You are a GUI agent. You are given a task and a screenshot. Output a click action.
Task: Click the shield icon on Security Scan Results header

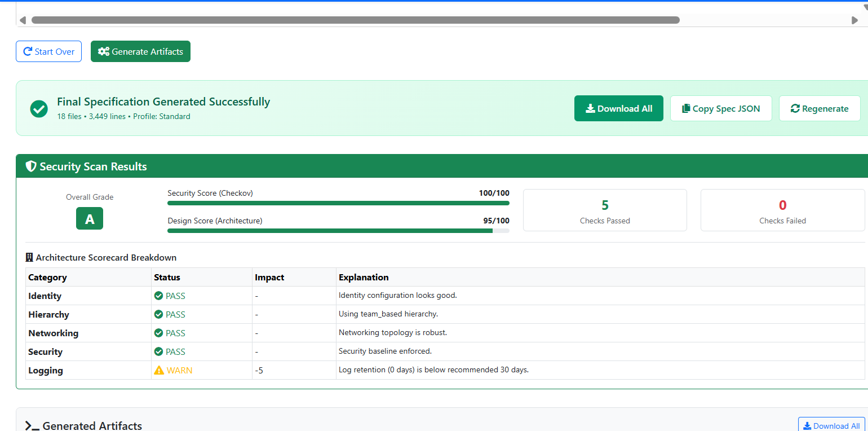point(31,166)
